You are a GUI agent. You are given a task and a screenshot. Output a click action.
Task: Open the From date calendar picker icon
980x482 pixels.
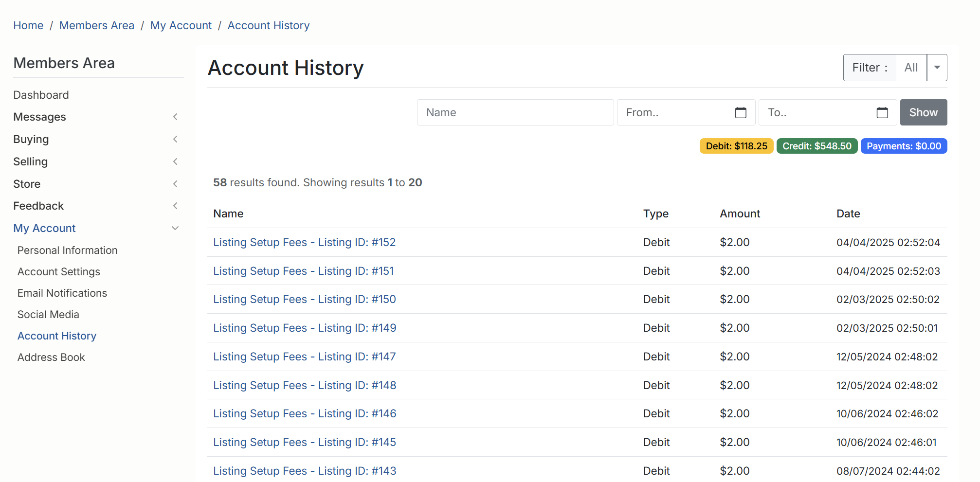click(x=740, y=113)
